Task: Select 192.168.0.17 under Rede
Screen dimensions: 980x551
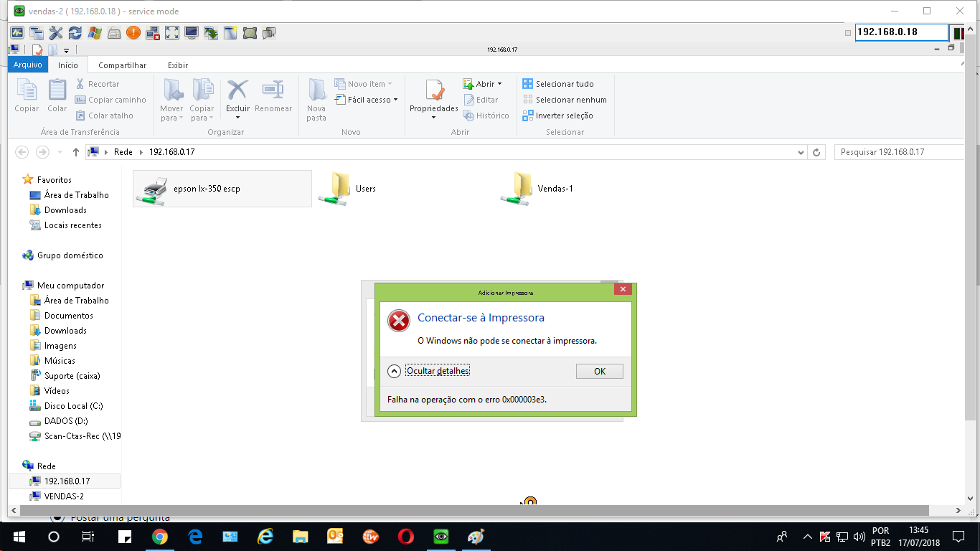Action: pos(65,481)
